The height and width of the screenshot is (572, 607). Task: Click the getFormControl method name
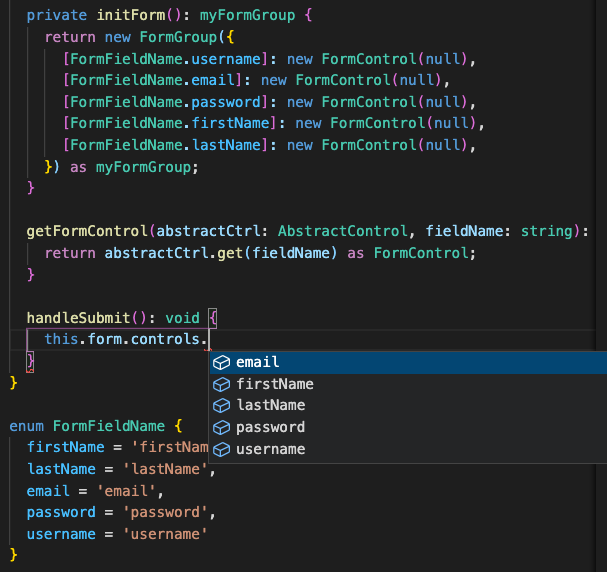[87, 231]
